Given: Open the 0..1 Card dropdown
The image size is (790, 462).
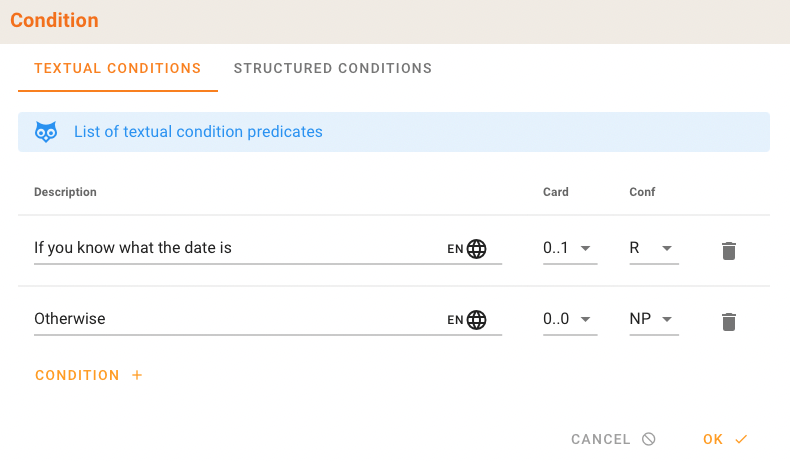Looking at the screenshot, I should [x=569, y=248].
